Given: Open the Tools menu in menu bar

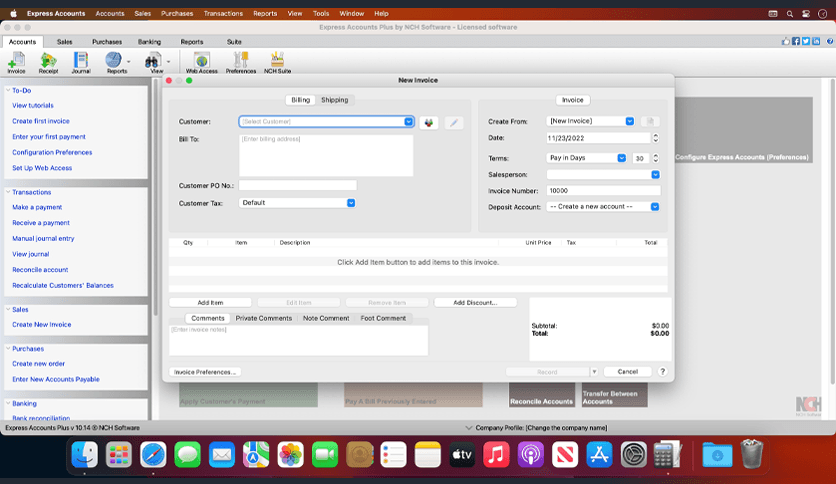Looking at the screenshot, I should coord(320,14).
